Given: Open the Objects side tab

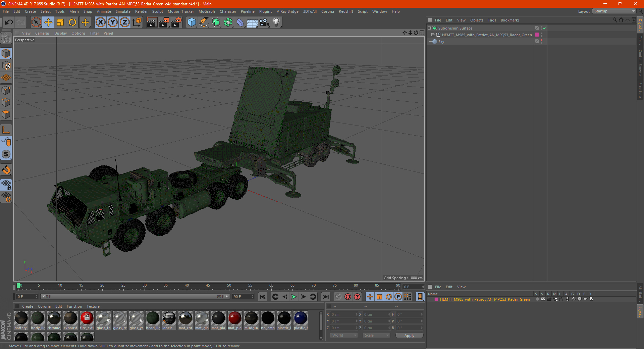Looking at the screenshot, I should (x=640, y=24).
